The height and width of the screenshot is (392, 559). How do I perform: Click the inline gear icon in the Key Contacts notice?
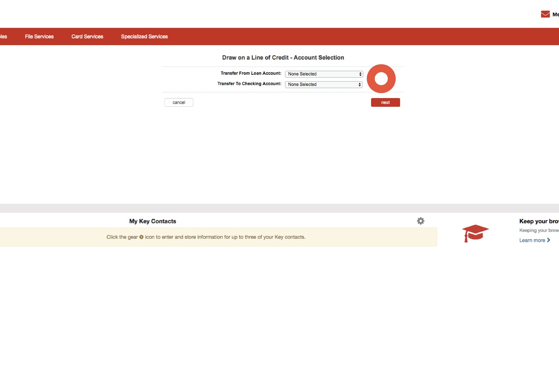(x=141, y=237)
